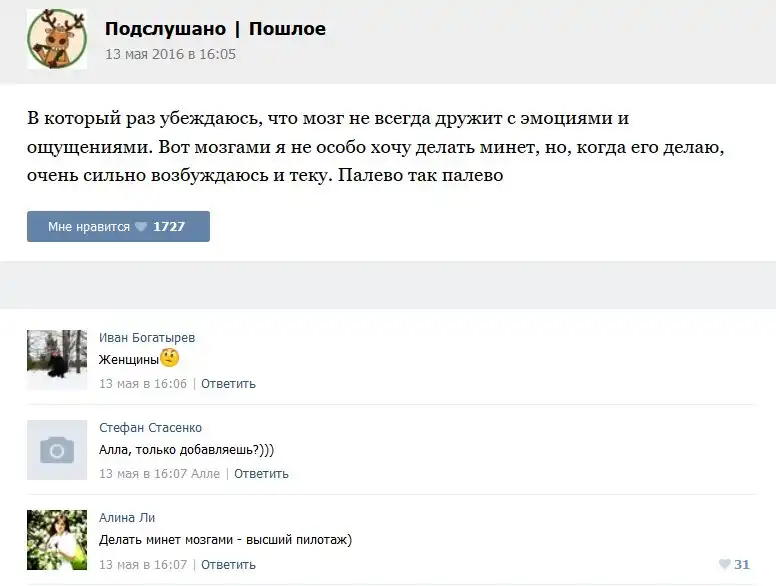Open the Подслушано | Пошлое group page
The image size is (776, 586).
pyautogui.click(x=215, y=29)
